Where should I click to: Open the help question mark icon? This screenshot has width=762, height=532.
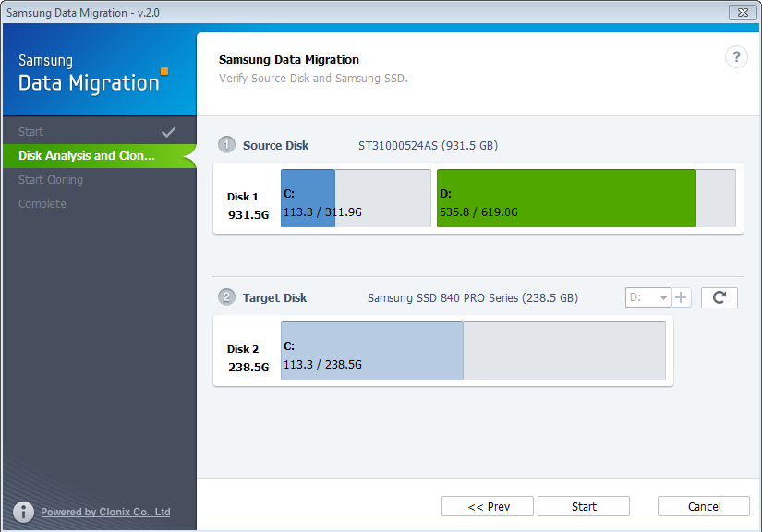[736, 57]
